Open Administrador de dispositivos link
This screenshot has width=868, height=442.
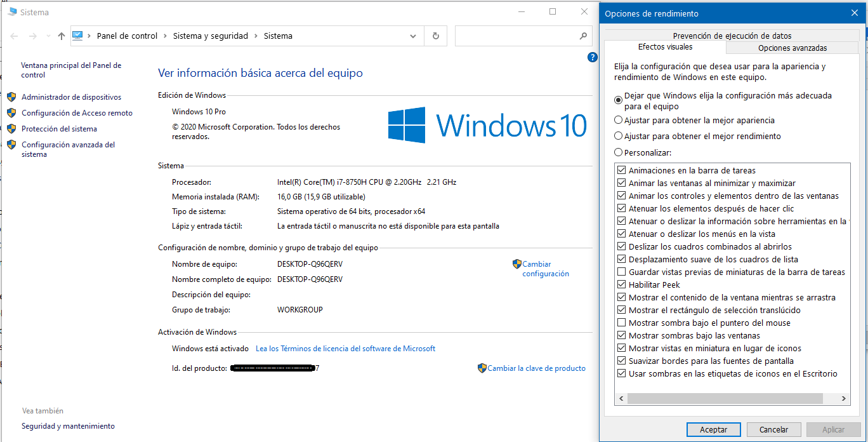pyautogui.click(x=71, y=97)
